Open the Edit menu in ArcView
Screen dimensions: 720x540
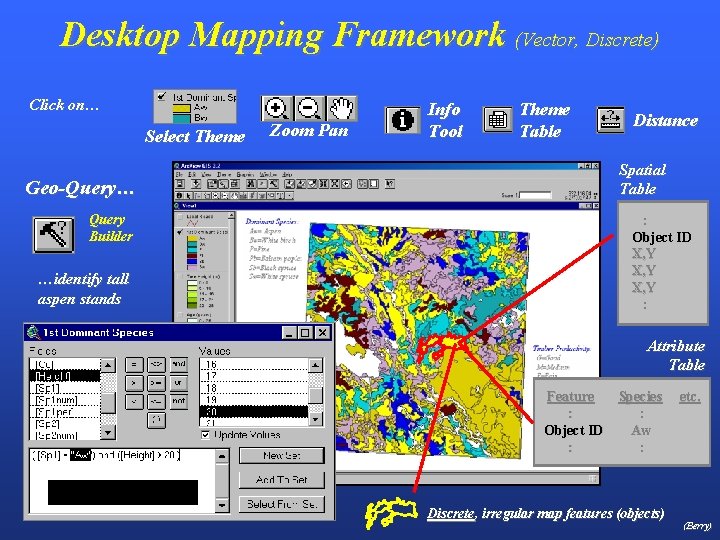click(x=192, y=174)
